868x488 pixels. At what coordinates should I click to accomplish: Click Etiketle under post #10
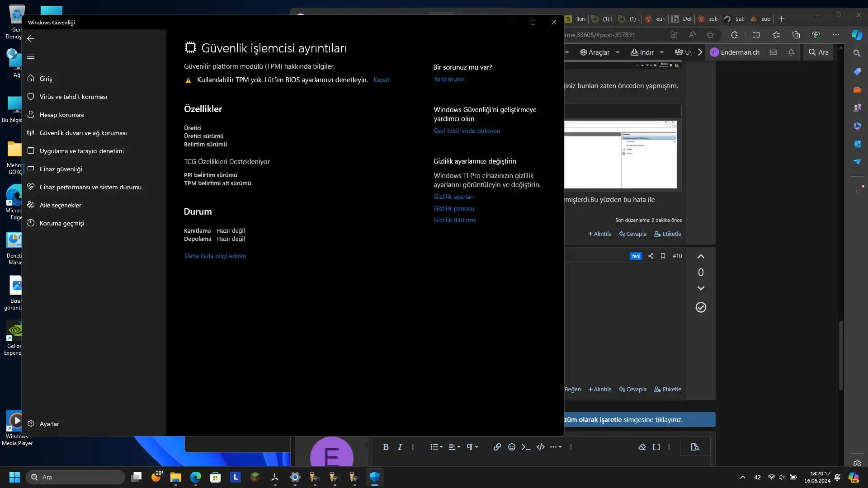point(668,389)
